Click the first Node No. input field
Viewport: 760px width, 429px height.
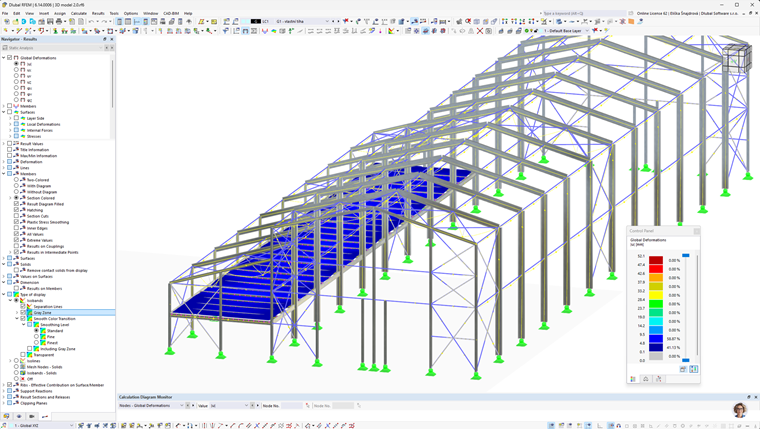292,405
